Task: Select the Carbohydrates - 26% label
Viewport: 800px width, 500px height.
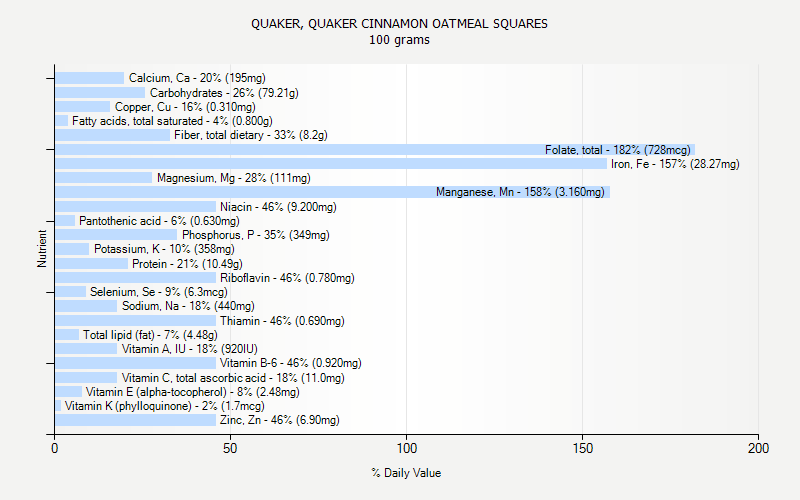Action: 224,93
